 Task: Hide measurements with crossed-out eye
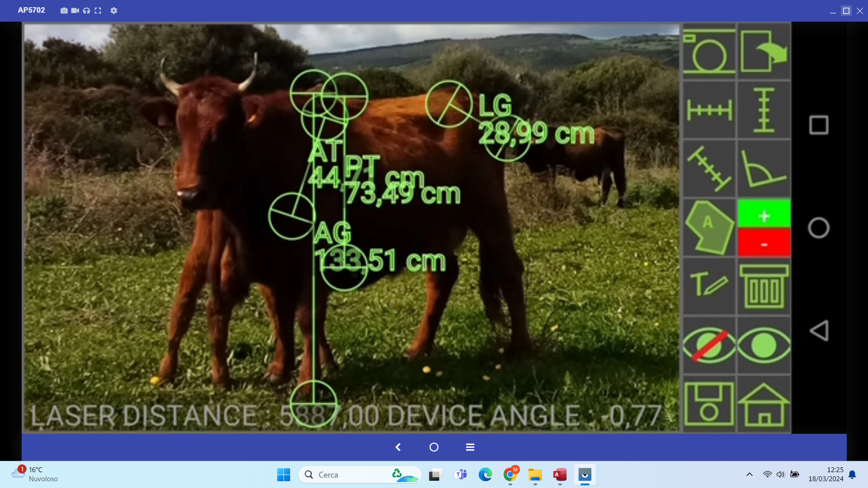[709, 345]
